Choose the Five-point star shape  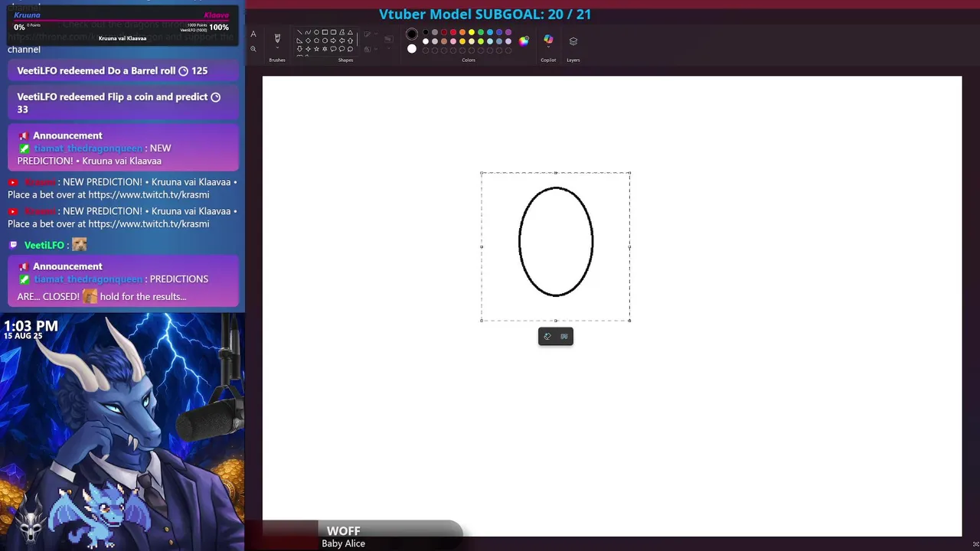tap(316, 49)
